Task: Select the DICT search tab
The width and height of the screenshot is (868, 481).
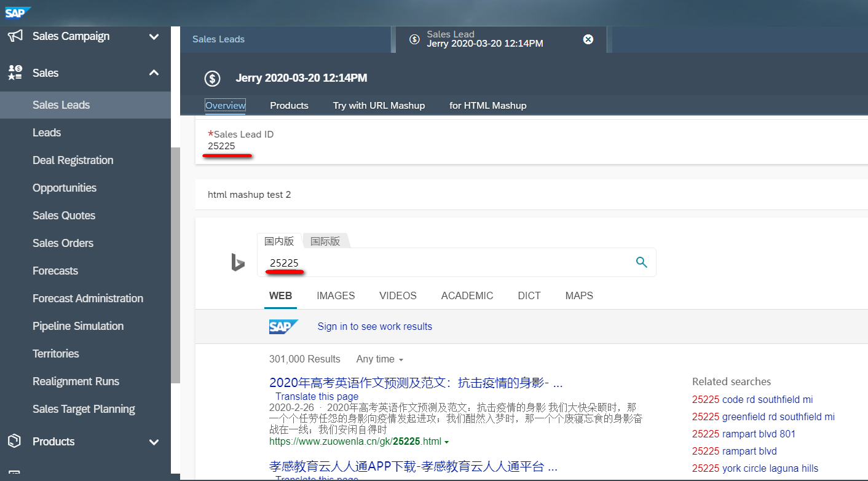Action: coord(529,296)
